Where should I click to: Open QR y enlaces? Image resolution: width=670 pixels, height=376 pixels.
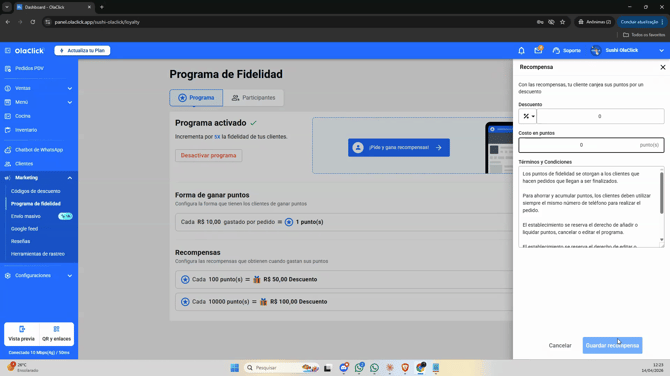[56, 334]
